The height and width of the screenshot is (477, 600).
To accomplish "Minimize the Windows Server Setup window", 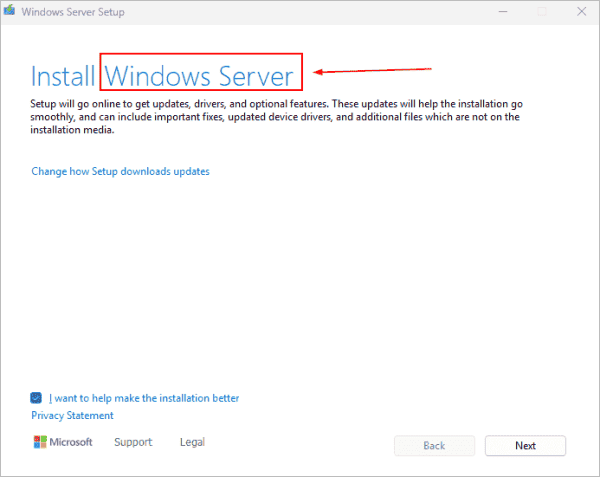I will coord(503,12).
